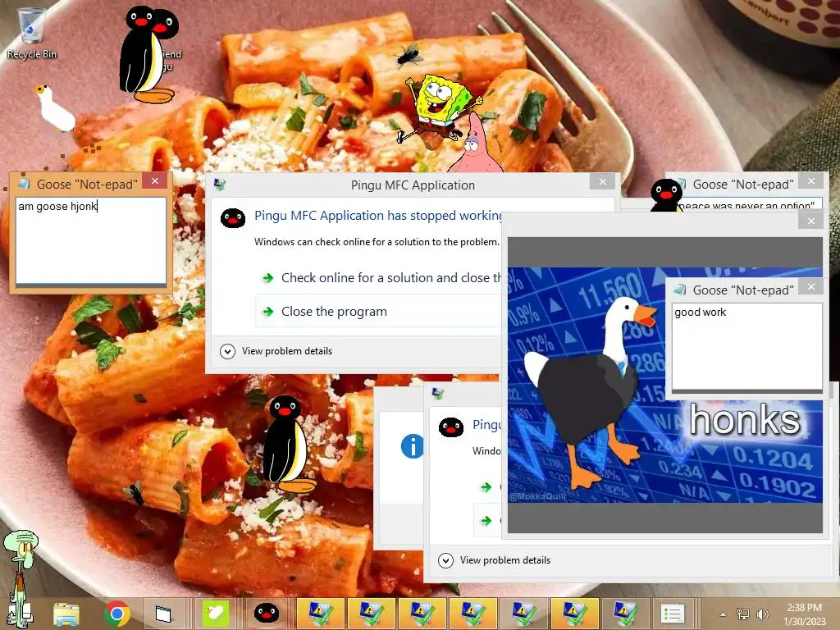Click the blue info icon in background dialog
The image size is (840, 630).
(413, 445)
